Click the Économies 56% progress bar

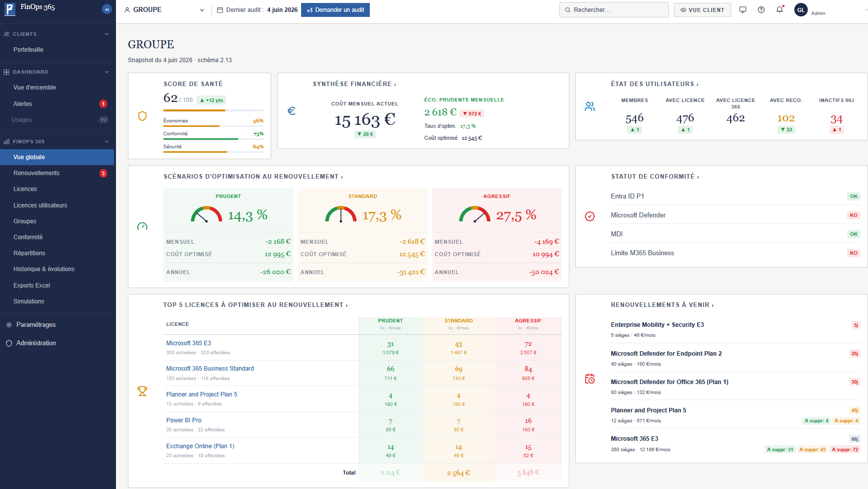point(214,126)
